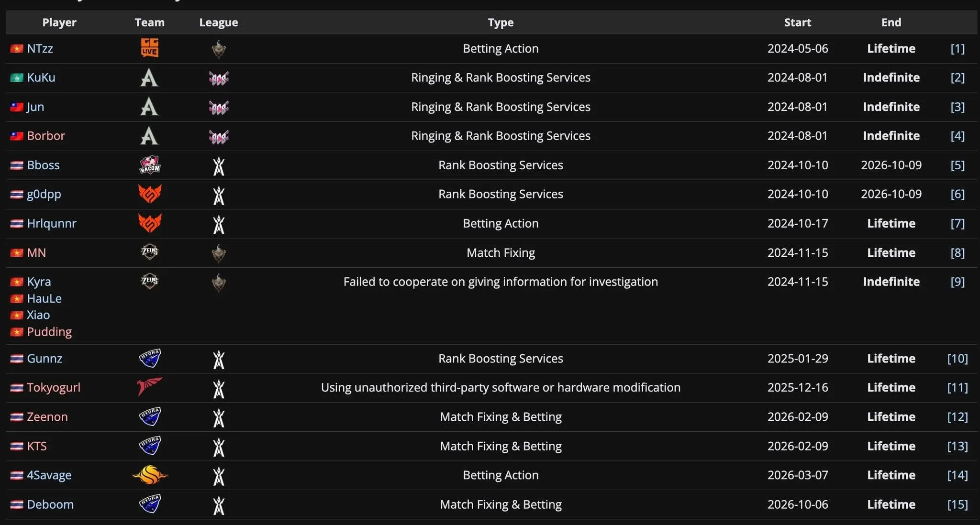
Task: Open the Zeus team logo in MN's row
Action: click(x=149, y=252)
